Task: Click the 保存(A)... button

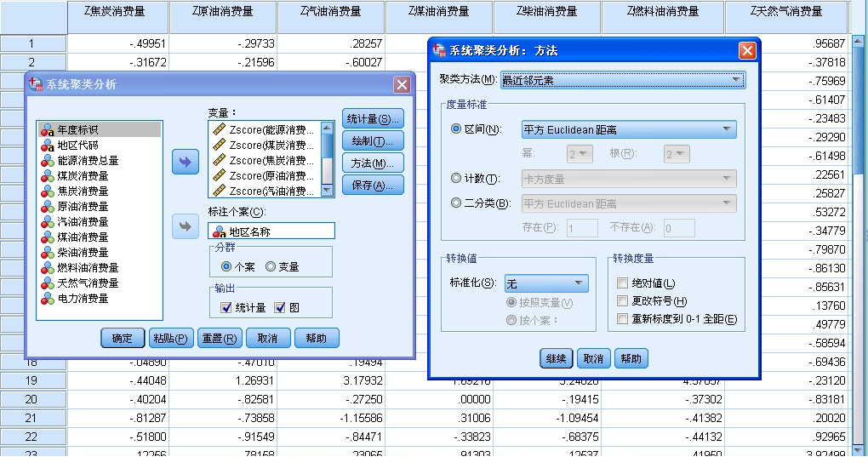Action: [x=373, y=186]
